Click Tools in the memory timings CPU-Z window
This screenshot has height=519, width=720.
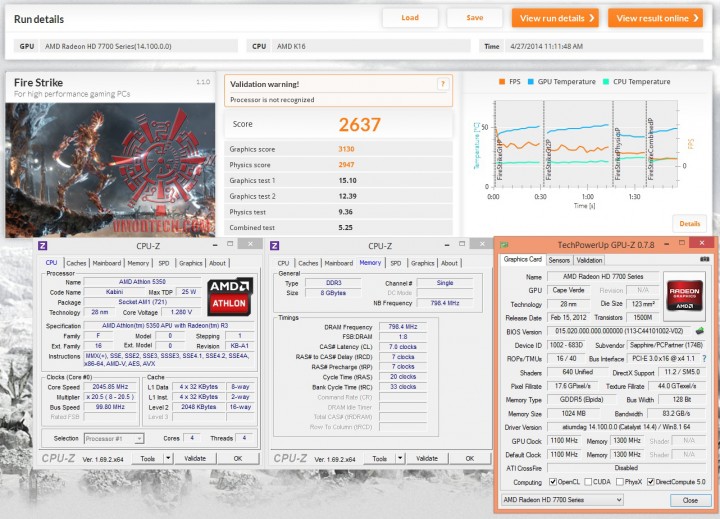point(380,458)
